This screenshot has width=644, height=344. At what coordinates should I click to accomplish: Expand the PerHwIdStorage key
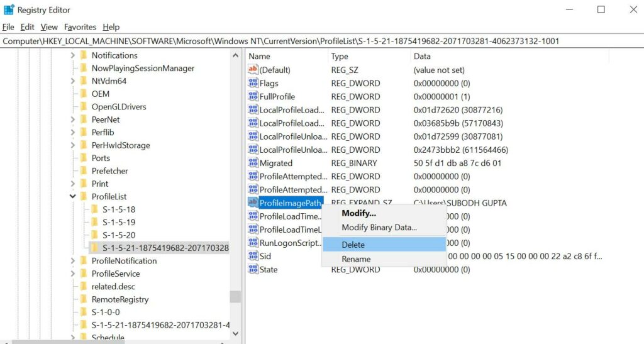click(x=73, y=145)
